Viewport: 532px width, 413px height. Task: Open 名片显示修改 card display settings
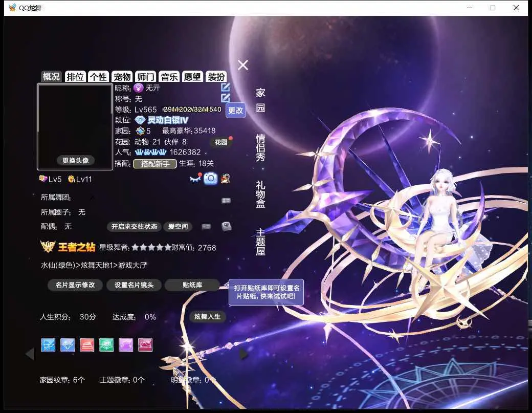(x=75, y=285)
